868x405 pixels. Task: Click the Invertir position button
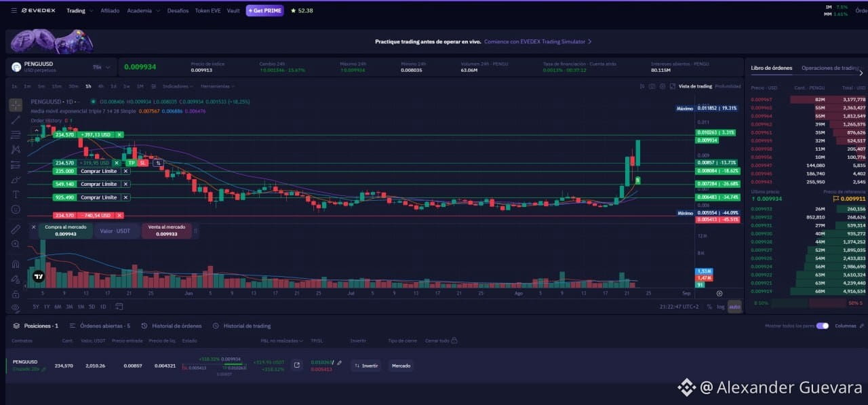(366, 366)
